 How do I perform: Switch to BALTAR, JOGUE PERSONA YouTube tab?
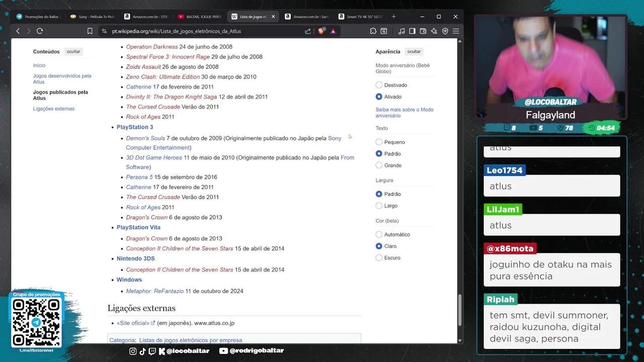coord(200,17)
